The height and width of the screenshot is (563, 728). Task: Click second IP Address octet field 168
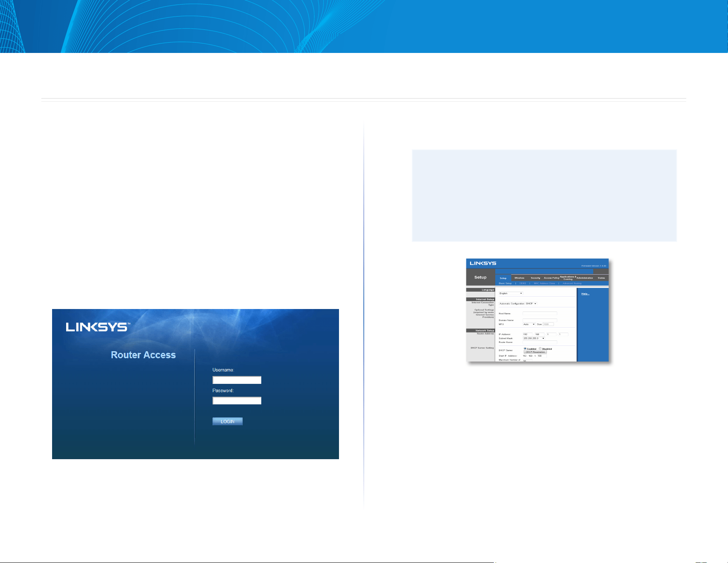click(x=539, y=334)
